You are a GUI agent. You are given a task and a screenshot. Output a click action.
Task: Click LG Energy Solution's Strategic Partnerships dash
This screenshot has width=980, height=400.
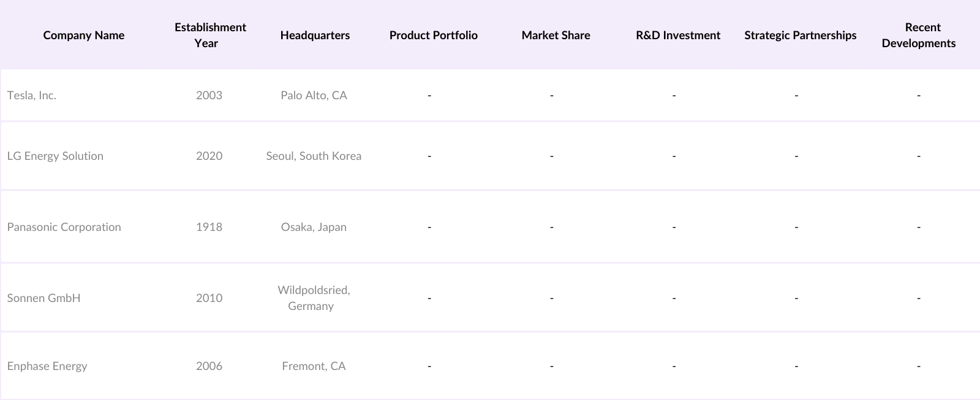click(x=796, y=156)
